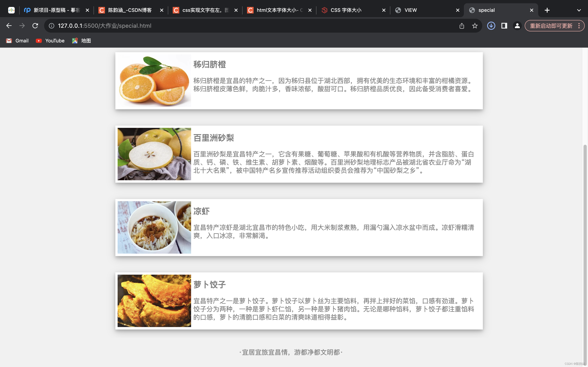This screenshot has height=367, width=588.
Task: Click the 重新启动即可更新 button
Action: coord(551,26)
